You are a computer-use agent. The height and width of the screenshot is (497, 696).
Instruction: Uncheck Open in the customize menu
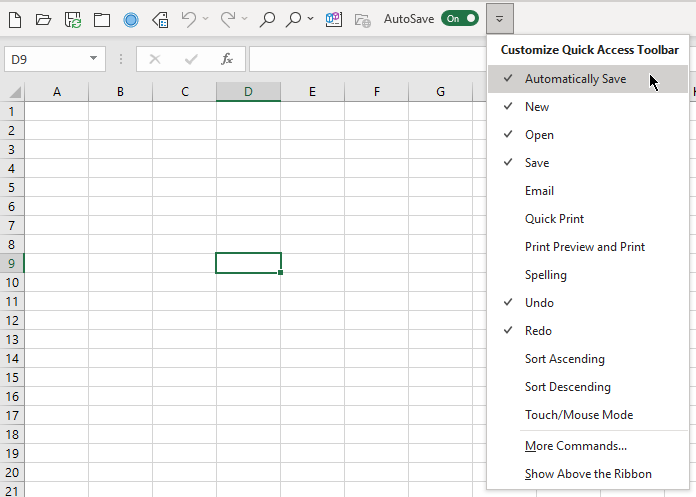click(x=588, y=135)
